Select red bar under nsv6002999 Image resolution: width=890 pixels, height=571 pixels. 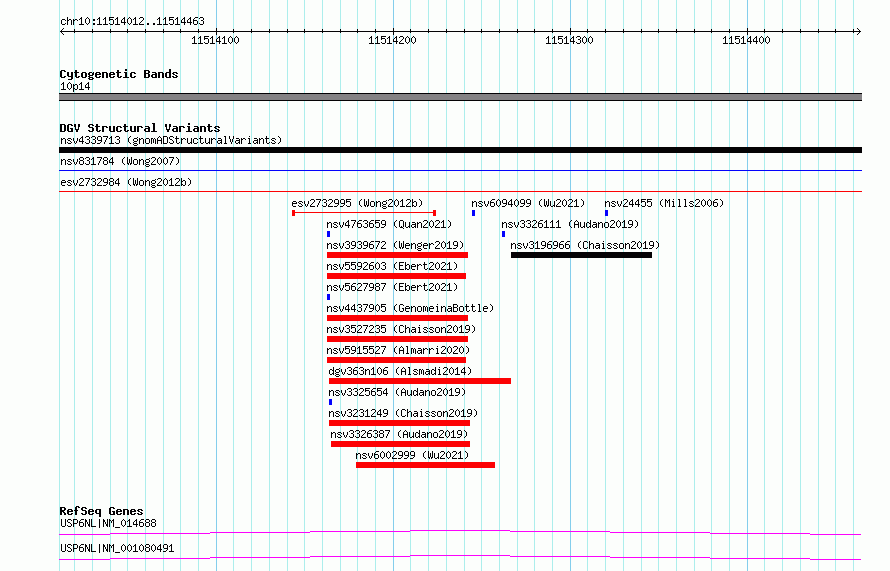[x=425, y=465]
